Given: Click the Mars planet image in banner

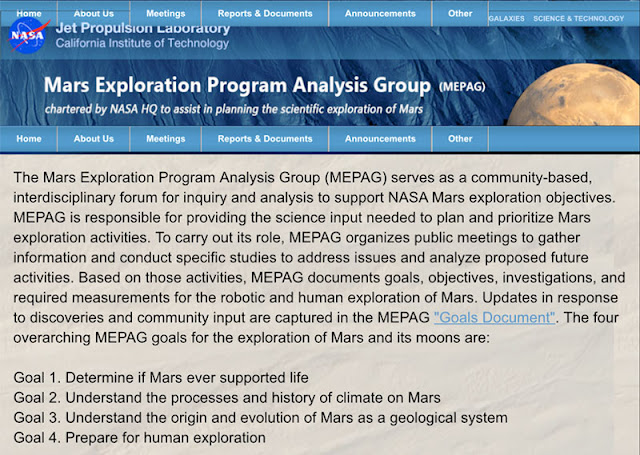Looking at the screenshot, I should click(573, 95).
